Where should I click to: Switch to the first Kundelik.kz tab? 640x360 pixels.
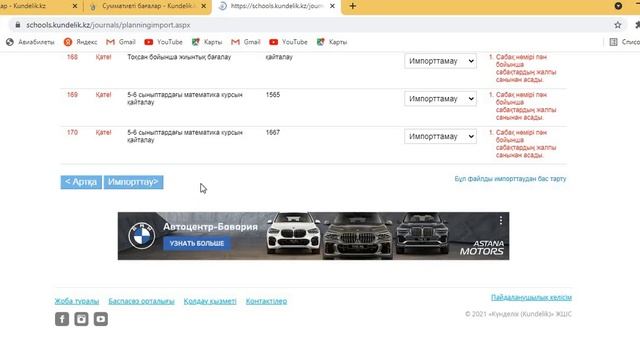point(39,6)
